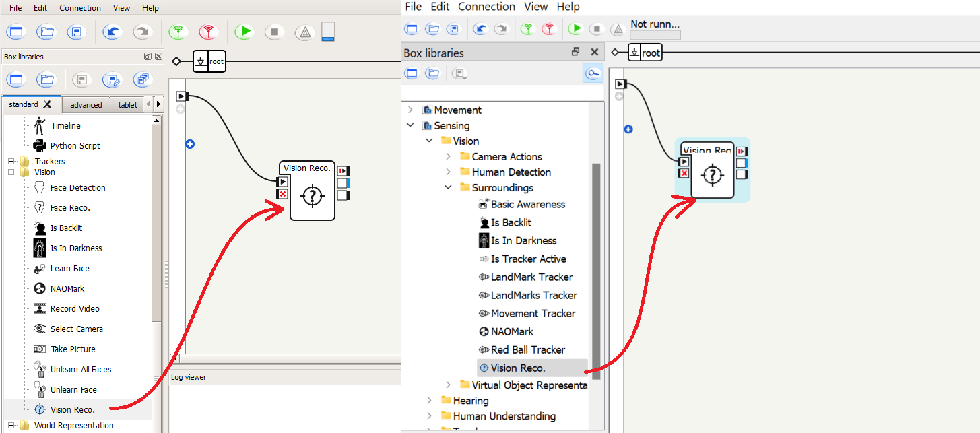Toggle the box library search filter button
The image size is (980, 433).
pos(593,73)
